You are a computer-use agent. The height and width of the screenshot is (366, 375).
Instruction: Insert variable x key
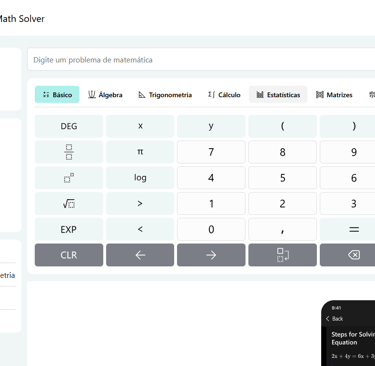coord(140,126)
